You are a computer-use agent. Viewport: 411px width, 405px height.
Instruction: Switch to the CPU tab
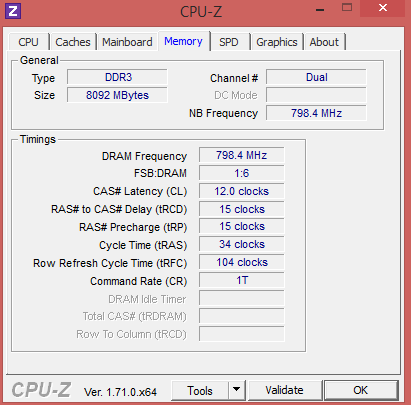pyautogui.click(x=28, y=42)
